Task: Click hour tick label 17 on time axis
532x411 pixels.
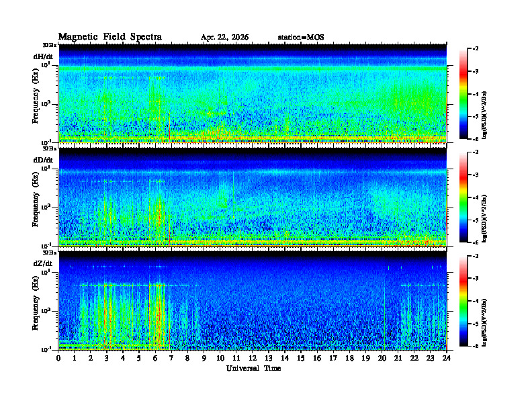Action: coord(333,358)
